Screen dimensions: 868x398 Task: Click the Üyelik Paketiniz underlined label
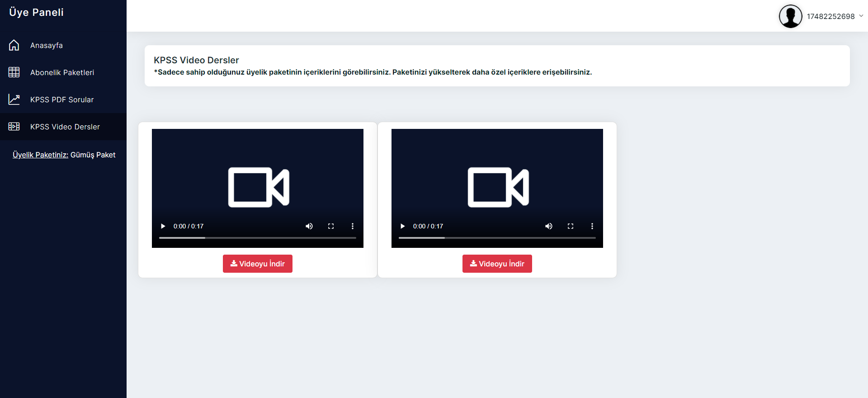pos(40,155)
